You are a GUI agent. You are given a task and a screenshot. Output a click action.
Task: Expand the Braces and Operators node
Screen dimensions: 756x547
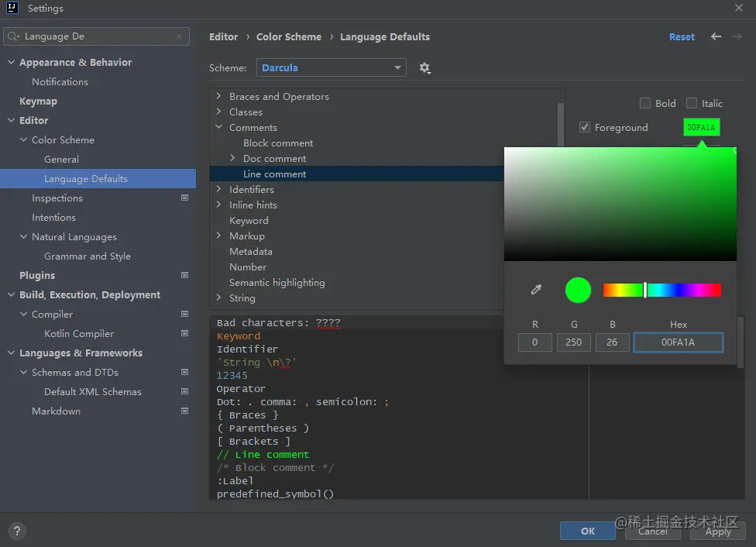point(219,97)
